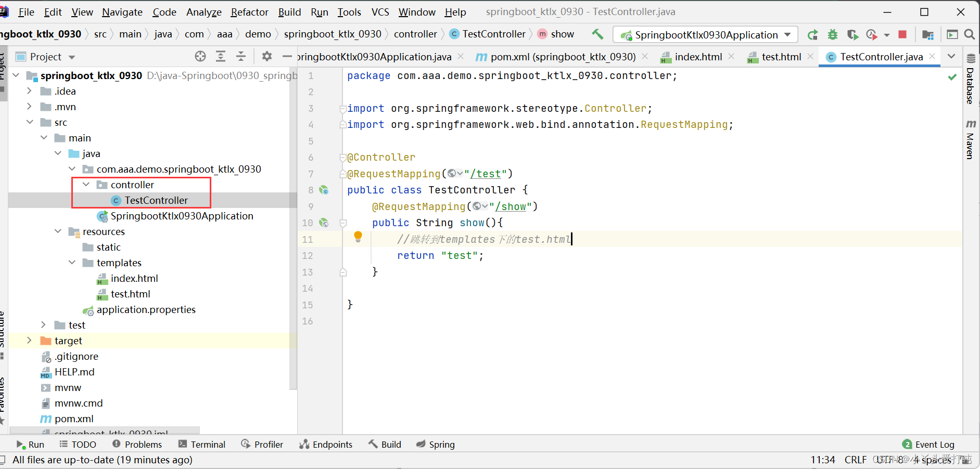Click the gutter bean icon on line 10
This screenshot has width=980, height=469.
(324, 223)
